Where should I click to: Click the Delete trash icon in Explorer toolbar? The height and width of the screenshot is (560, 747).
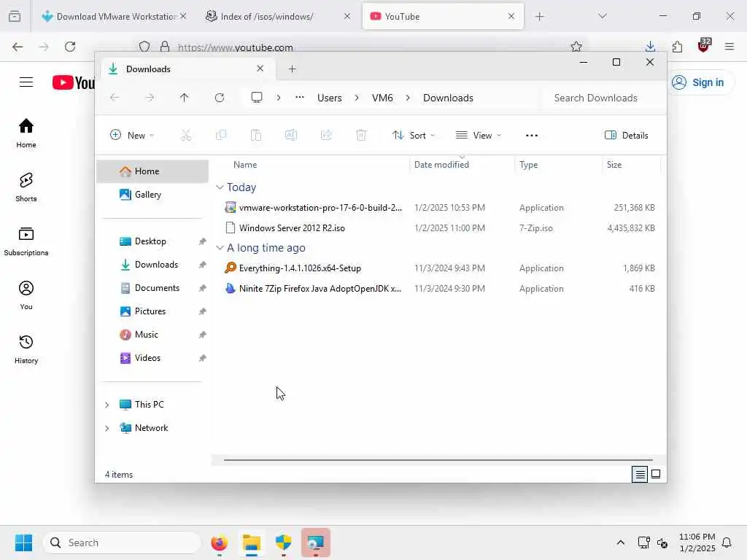361,135
